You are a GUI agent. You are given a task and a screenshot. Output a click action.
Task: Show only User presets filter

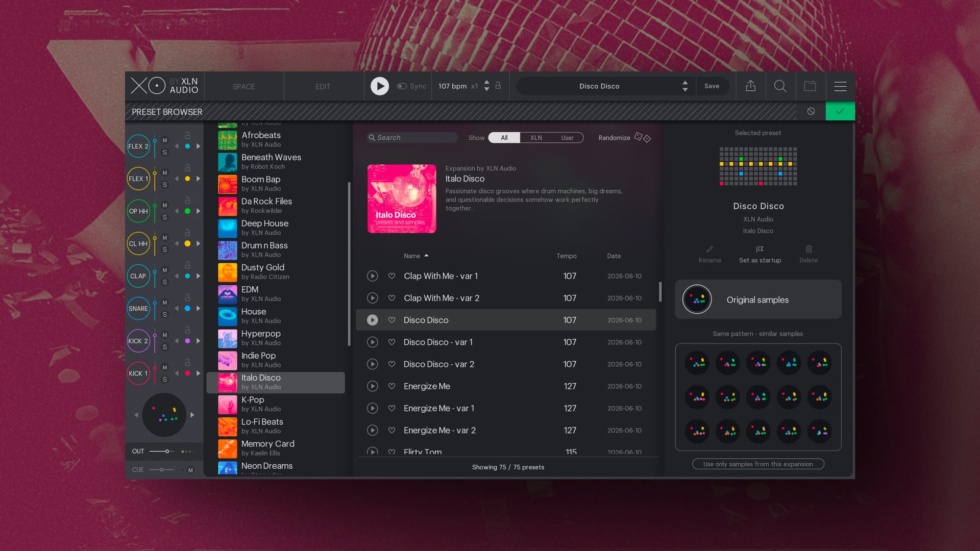tap(567, 138)
